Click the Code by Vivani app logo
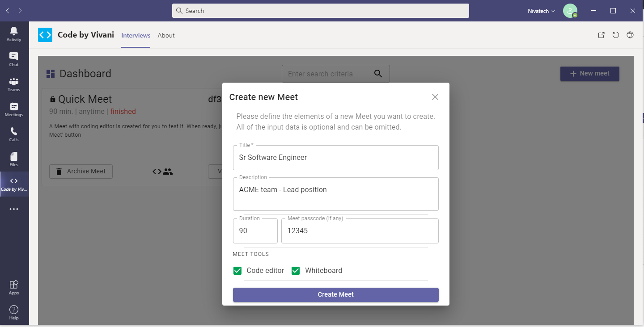 tap(45, 34)
